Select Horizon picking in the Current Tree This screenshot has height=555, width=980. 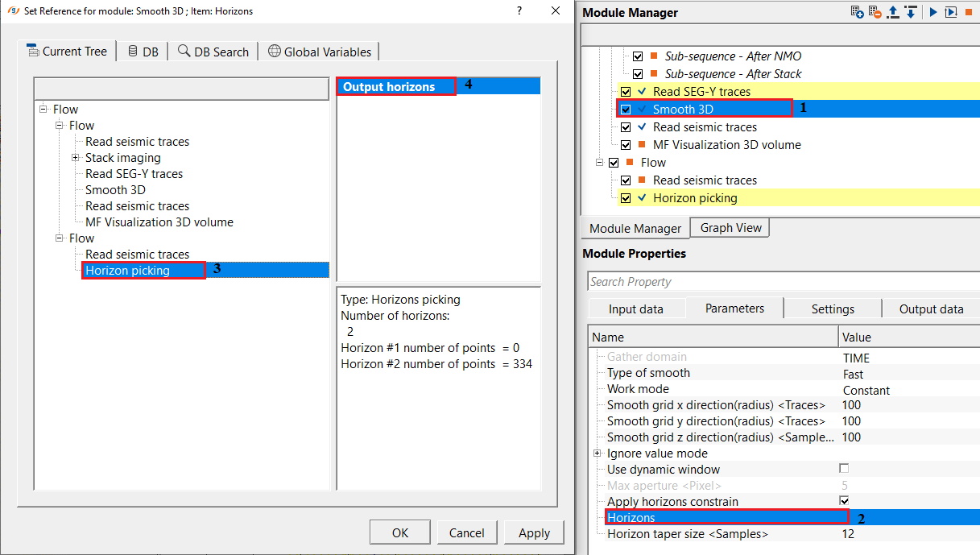pos(127,271)
